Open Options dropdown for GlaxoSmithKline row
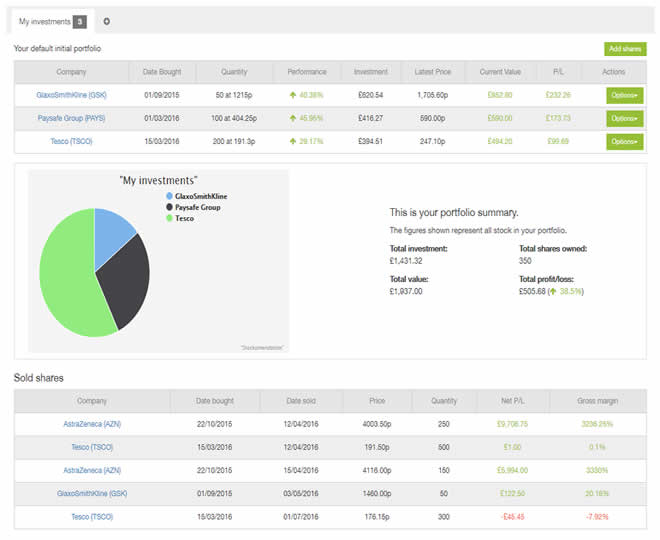 pyautogui.click(x=624, y=95)
